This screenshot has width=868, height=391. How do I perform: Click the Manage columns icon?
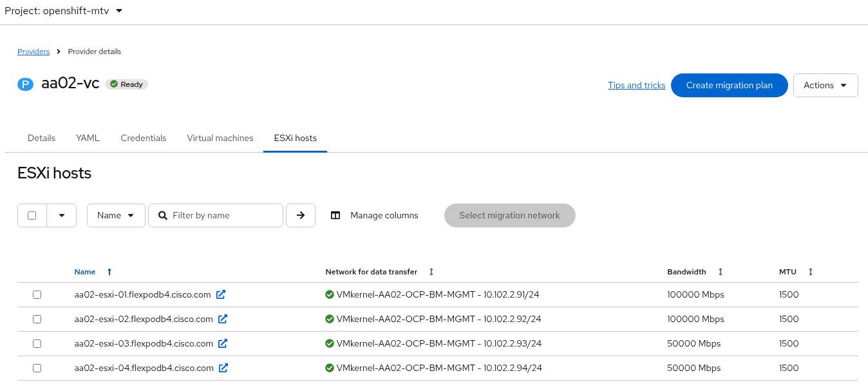pos(335,215)
